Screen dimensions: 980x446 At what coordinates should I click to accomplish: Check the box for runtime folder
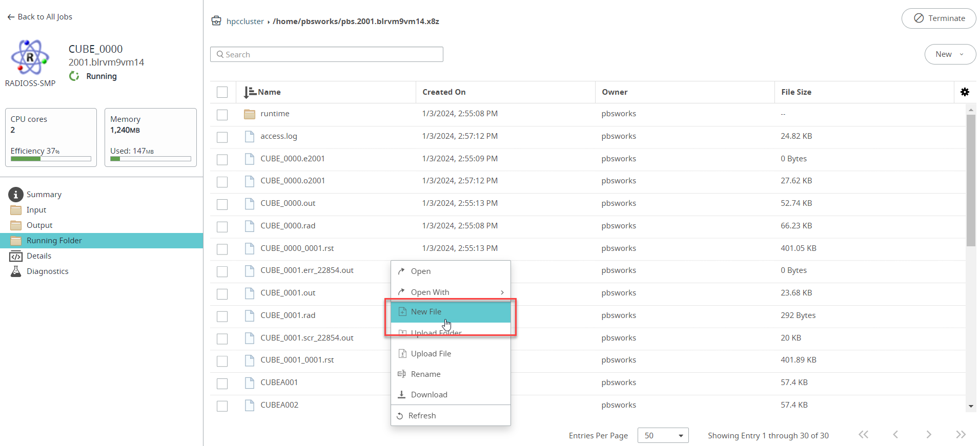[222, 115]
